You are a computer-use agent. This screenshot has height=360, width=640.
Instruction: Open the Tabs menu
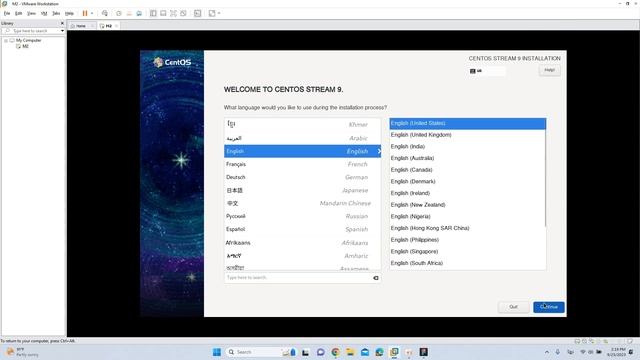(56, 13)
